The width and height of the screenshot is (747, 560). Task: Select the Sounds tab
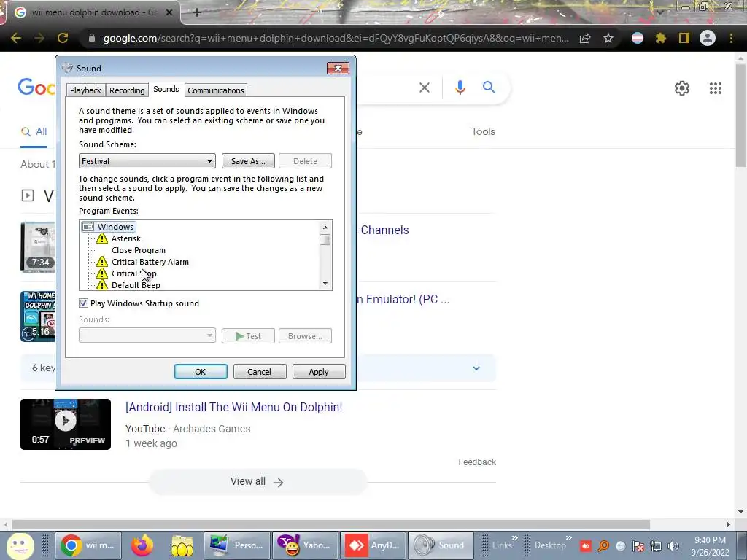tap(166, 90)
